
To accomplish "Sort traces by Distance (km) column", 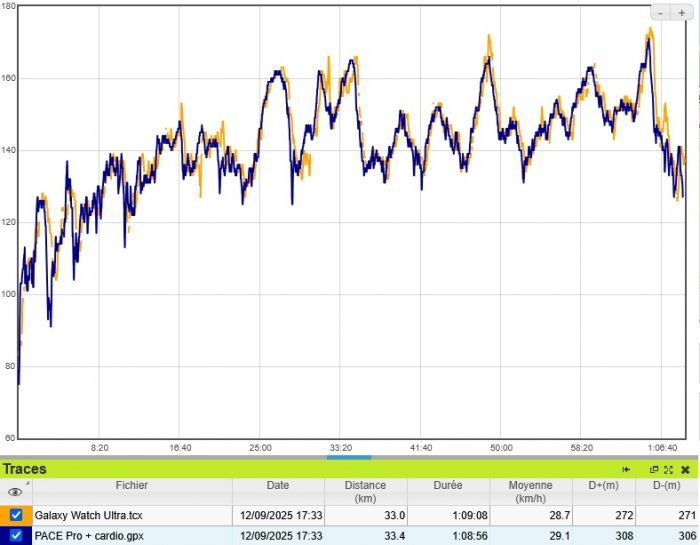I will coord(365,491).
